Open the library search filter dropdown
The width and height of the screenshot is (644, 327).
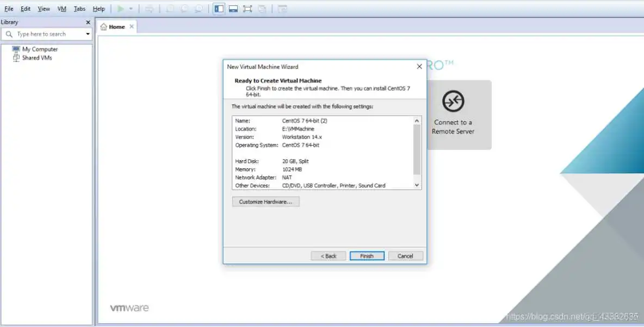coord(87,34)
